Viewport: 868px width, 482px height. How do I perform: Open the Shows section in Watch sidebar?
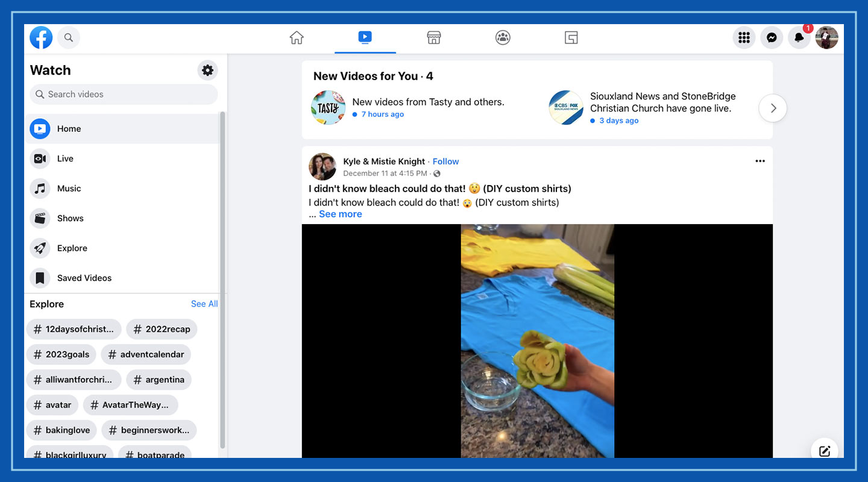70,218
